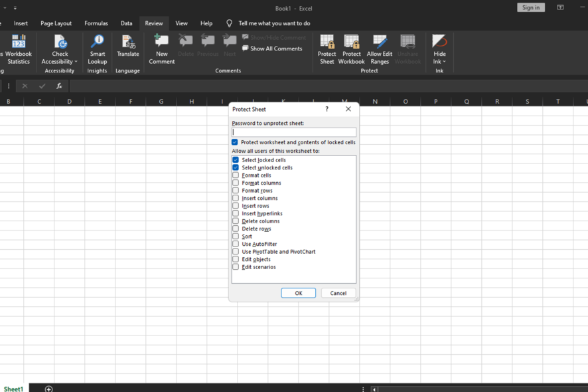Image resolution: width=588 pixels, height=392 pixels.
Task: Click Show All Comments
Action: (x=272, y=49)
